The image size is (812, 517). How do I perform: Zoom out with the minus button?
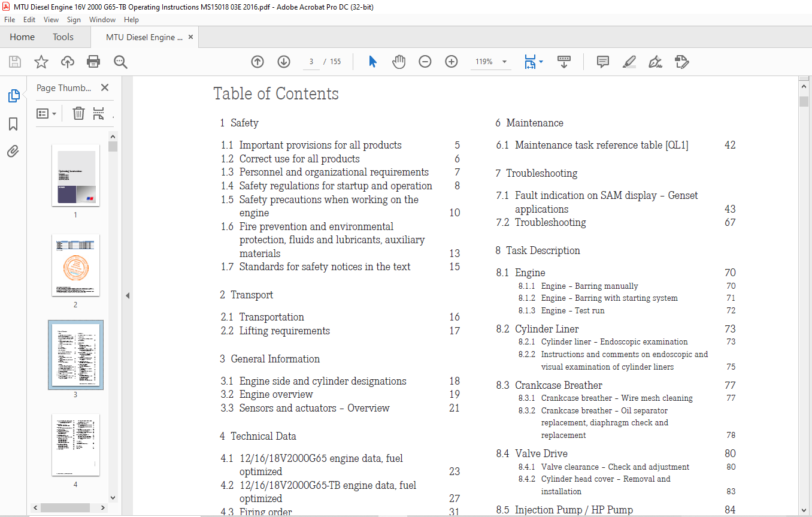tap(425, 62)
